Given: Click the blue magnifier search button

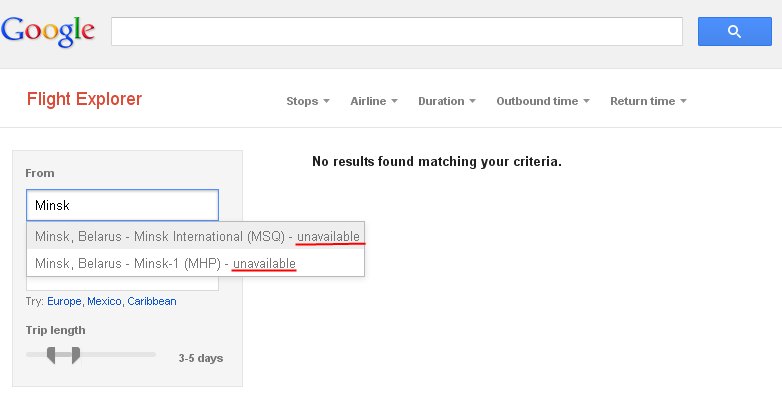Looking at the screenshot, I should pos(734,31).
